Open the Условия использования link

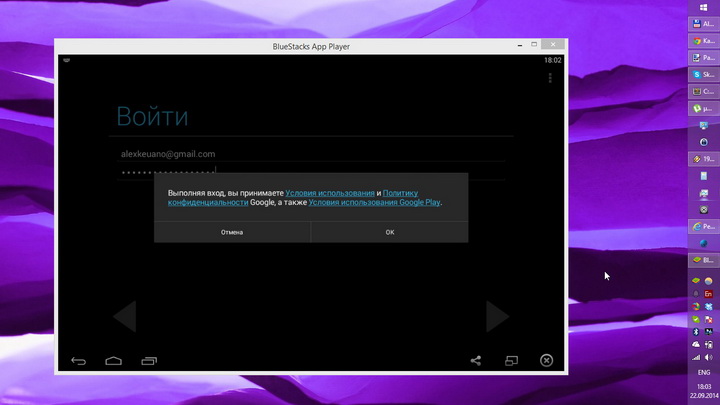click(330, 193)
